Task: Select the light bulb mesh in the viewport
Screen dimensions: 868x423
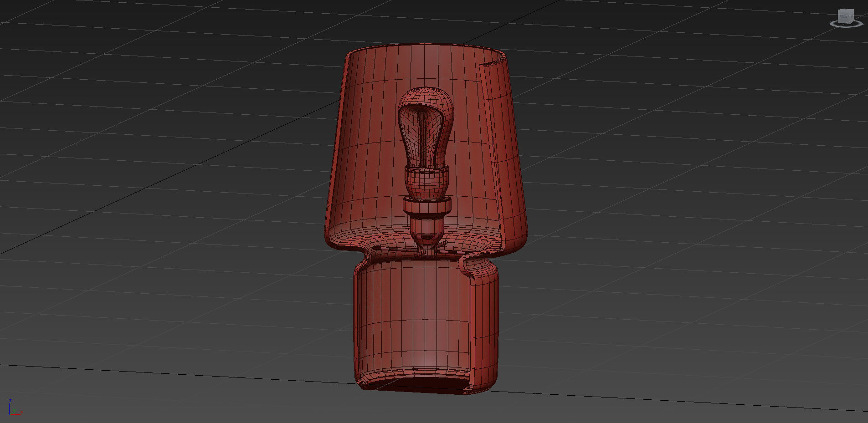Action: point(426,127)
